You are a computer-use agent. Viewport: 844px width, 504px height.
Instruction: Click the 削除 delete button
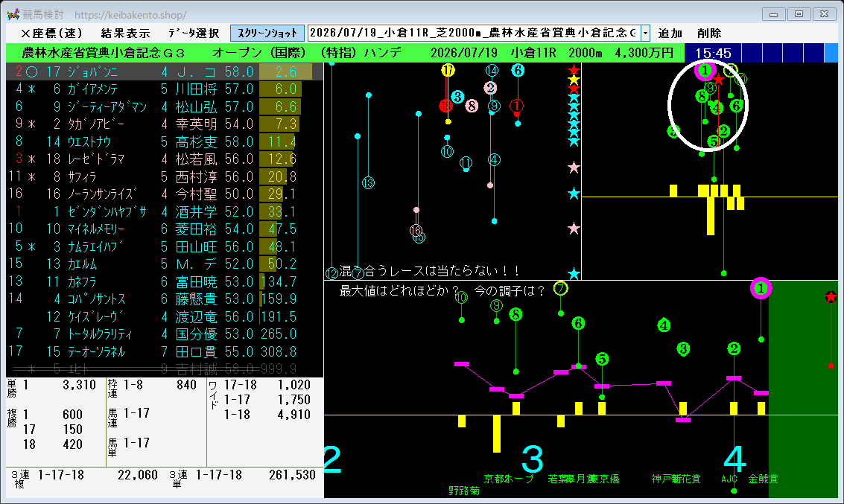[x=709, y=34]
